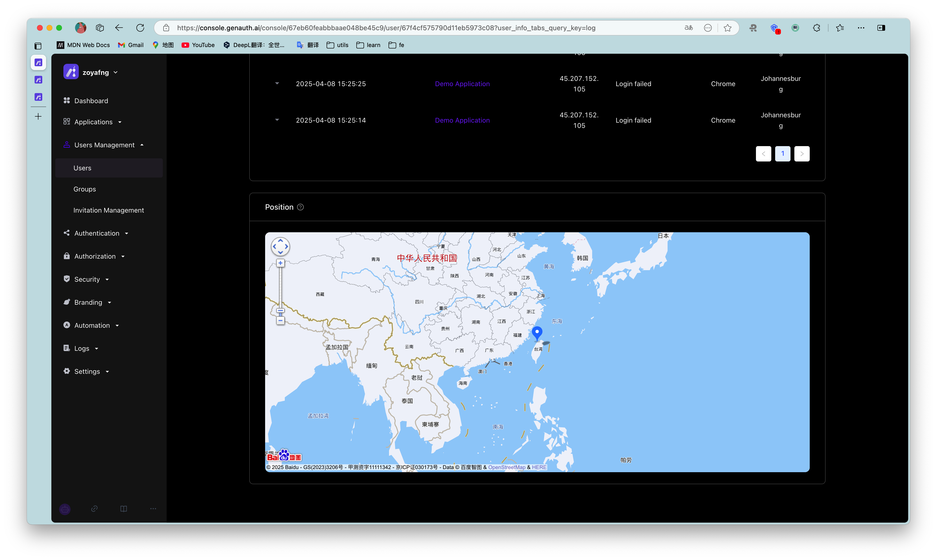The width and height of the screenshot is (937, 560).
Task: Toggle the browser sidebar panel icon
Action: coord(881,28)
